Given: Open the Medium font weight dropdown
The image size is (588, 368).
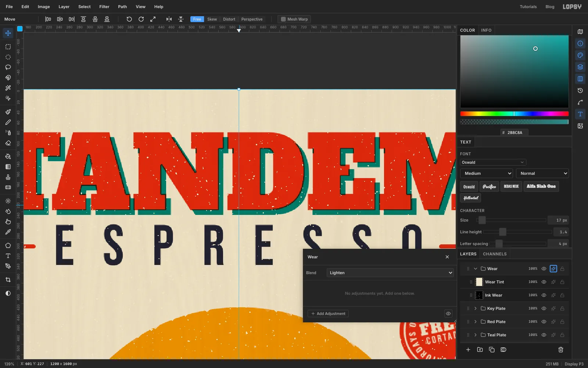Looking at the screenshot, I should click(487, 173).
